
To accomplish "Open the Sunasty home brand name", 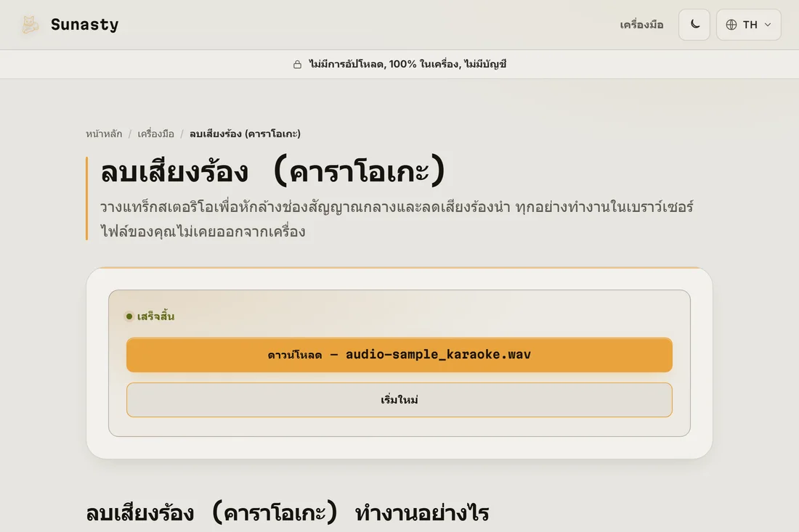I will (84, 25).
